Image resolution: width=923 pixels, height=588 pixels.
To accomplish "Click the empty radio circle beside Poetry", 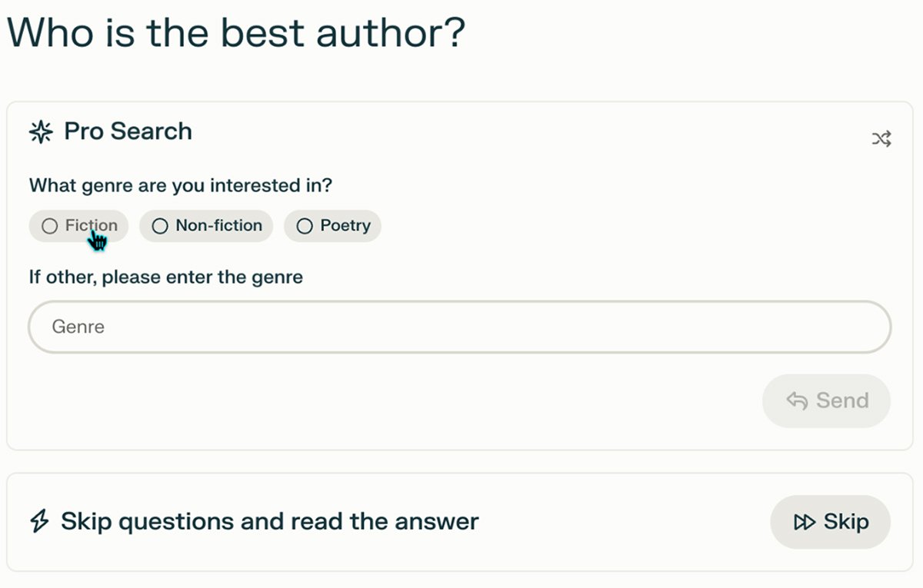I will coord(305,226).
